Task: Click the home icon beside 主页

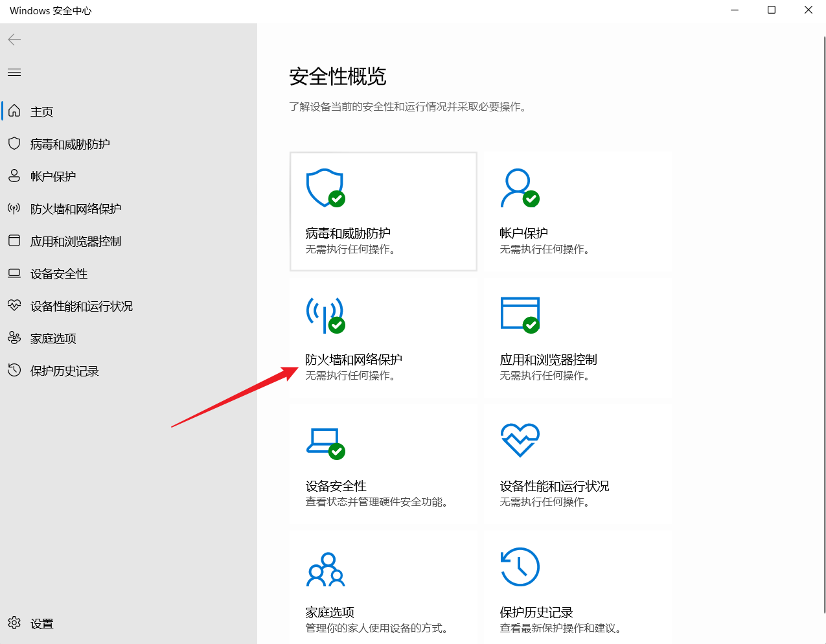Action: [x=14, y=111]
